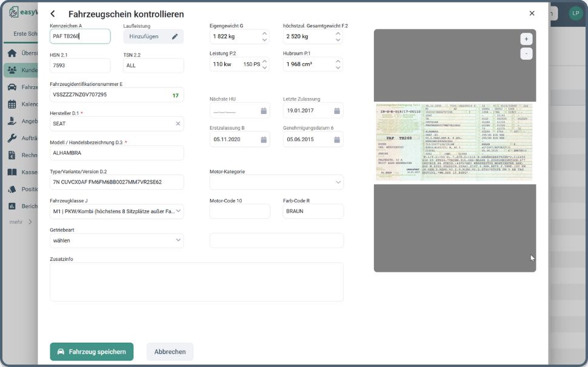Image resolution: width=588 pixels, height=367 pixels.
Task: Expand the Motor-Kategorie dropdown
Action: [338, 182]
